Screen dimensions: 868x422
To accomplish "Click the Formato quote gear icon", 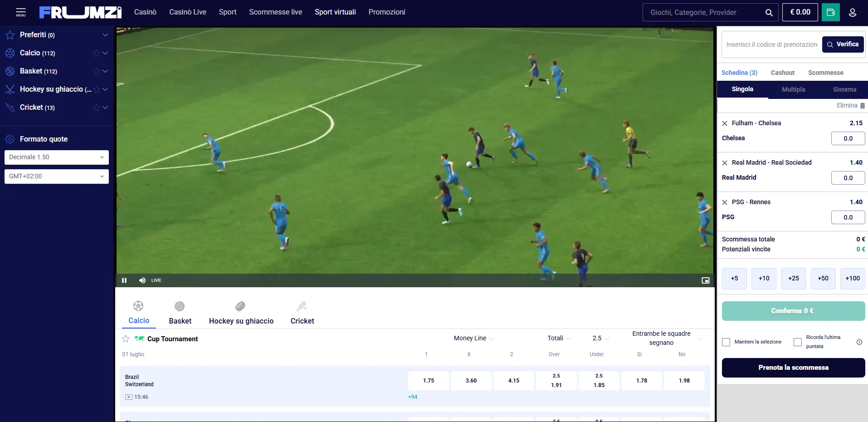I will pyautogui.click(x=10, y=139).
